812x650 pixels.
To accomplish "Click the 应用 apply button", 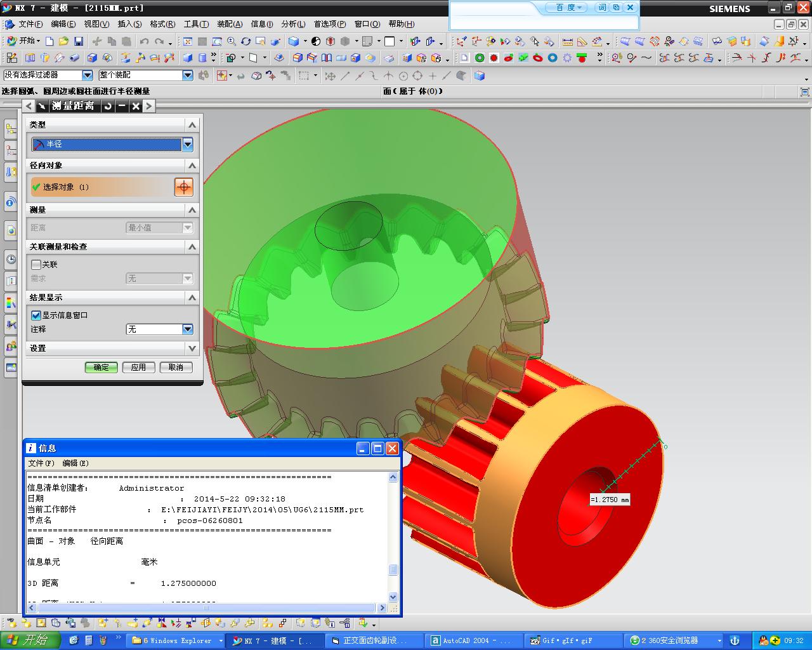I will (x=138, y=367).
